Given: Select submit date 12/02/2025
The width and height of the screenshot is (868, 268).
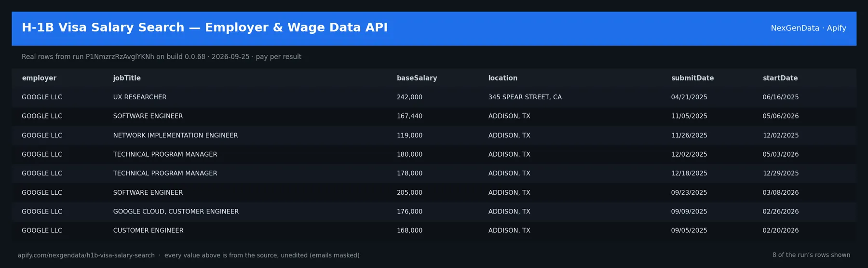Looking at the screenshot, I should pos(689,154).
